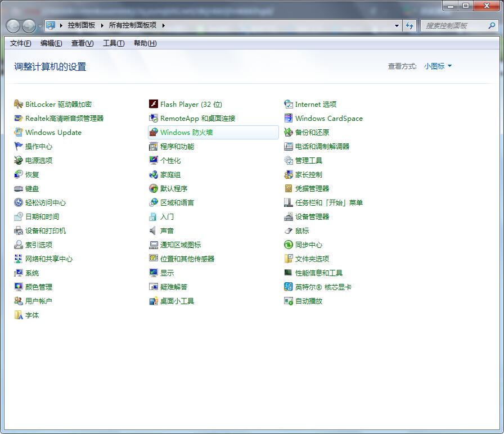Image resolution: width=504 pixels, height=434 pixels.
Task: Expand the 所有控制面板项 breadcrumb arrow
Action: pyautogui.click(x=164, y=25)
